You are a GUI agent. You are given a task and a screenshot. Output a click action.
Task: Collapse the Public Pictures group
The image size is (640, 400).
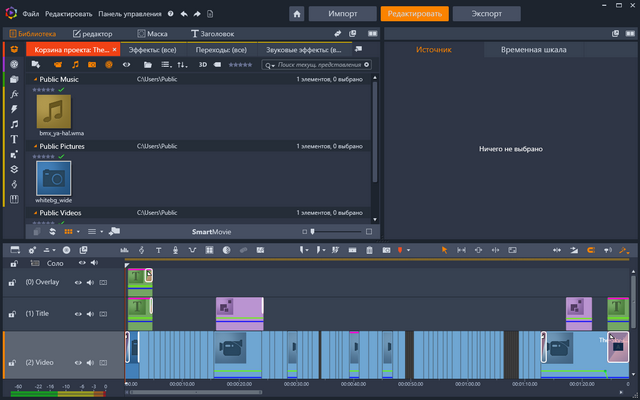click(x=36, y=146)
